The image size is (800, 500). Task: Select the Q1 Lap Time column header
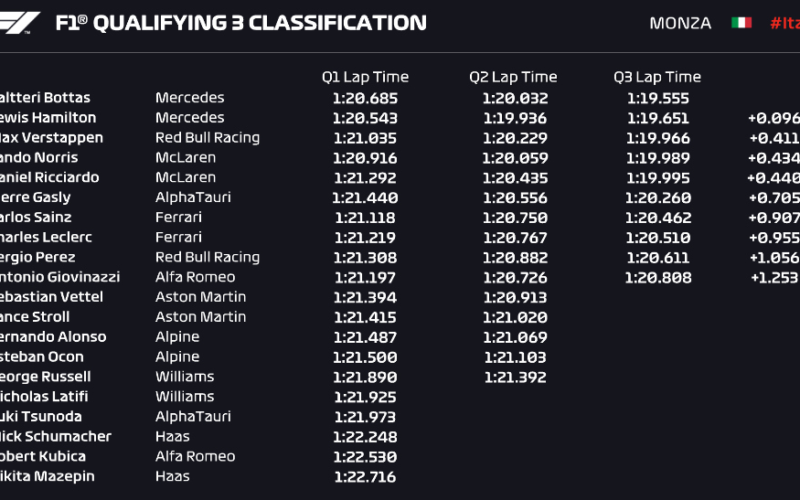point(365,77)
